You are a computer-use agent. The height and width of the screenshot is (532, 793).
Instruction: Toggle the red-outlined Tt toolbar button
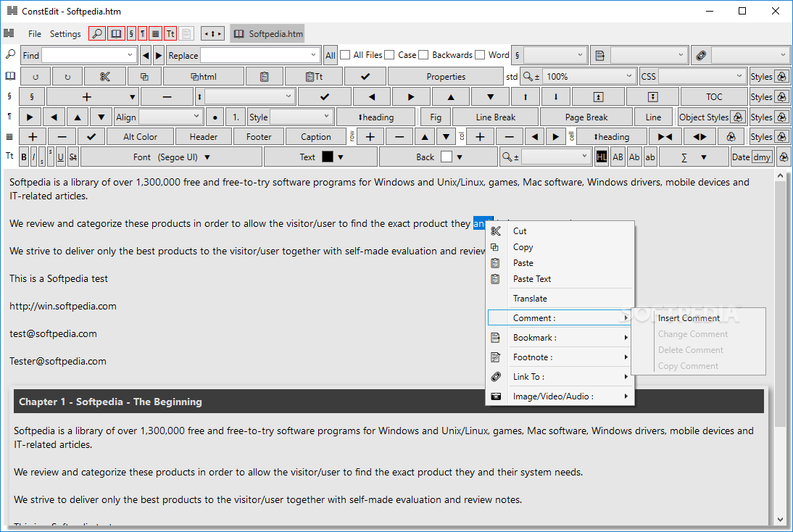pyautogui.click(x=170, y=34)
